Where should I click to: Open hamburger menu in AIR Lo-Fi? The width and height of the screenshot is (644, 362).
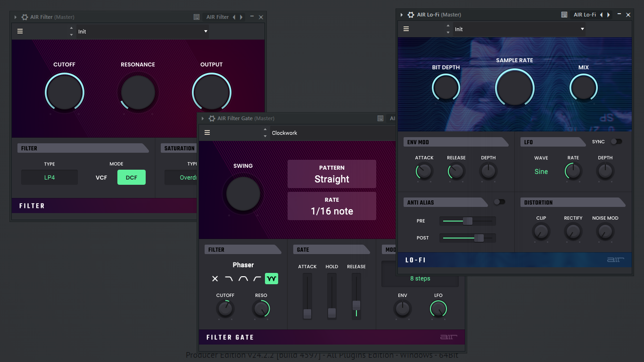406,29
